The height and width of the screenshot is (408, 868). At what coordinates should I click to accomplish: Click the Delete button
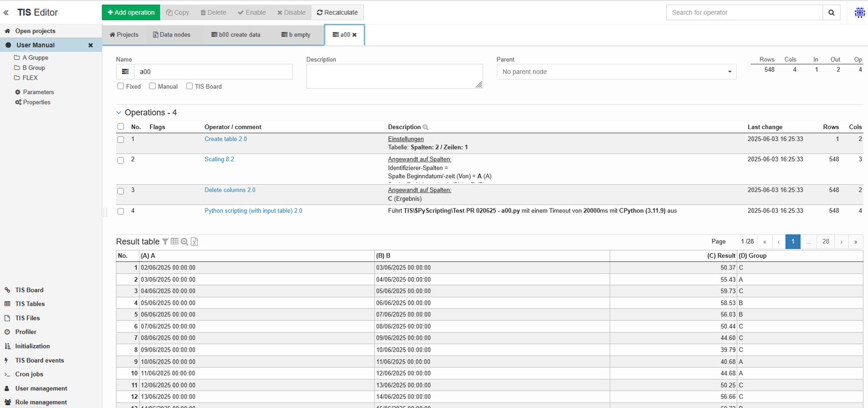(213, 13)
